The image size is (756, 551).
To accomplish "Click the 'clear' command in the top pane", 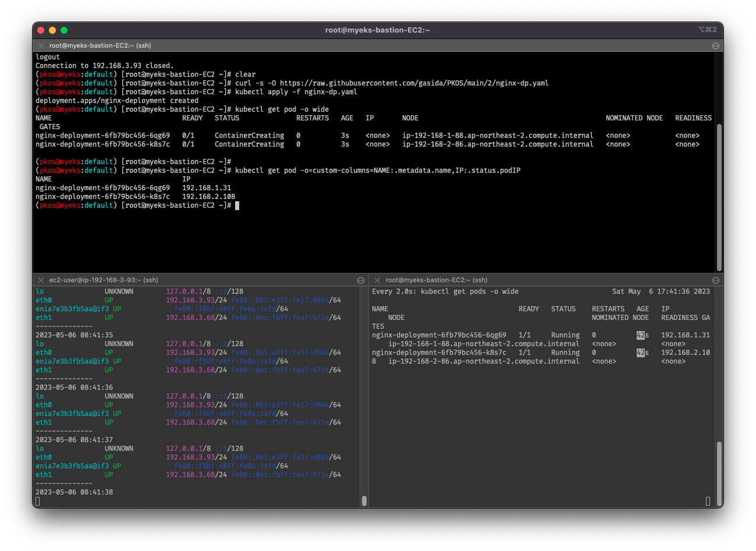I will pyautogui.click(x=246, y=74).
